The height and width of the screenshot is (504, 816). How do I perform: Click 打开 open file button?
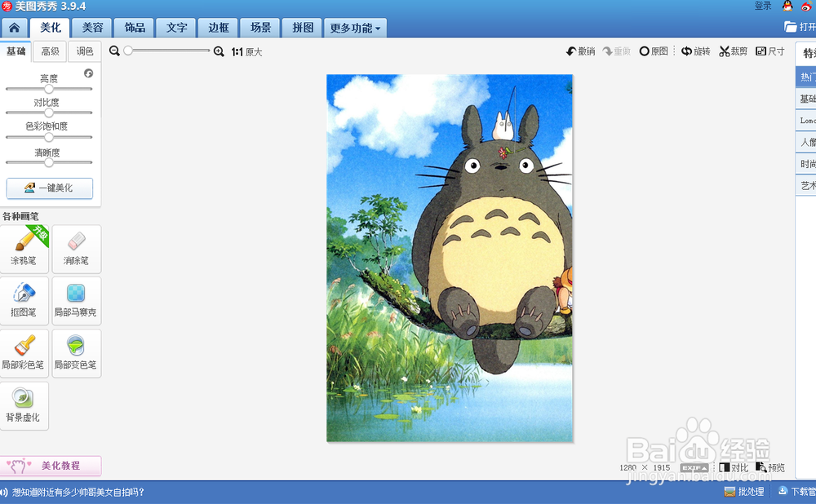pyautogui.click(x=800, y=27)
